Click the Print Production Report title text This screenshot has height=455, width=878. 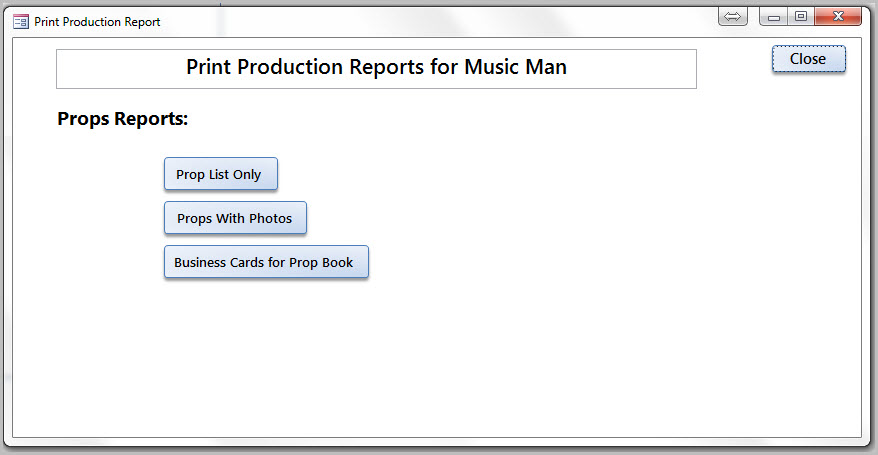click(97, 22)
